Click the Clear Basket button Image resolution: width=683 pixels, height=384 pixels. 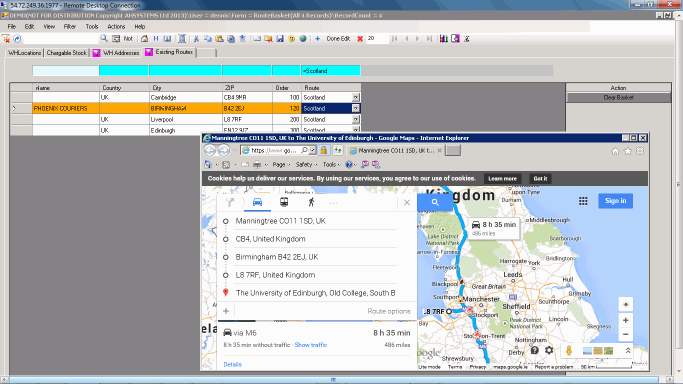click(x=618, y=98)
